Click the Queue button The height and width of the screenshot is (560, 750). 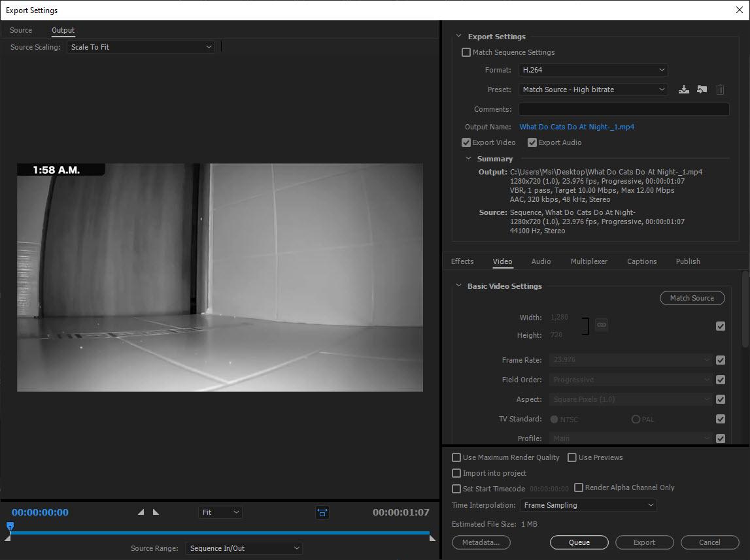point(579,542)
